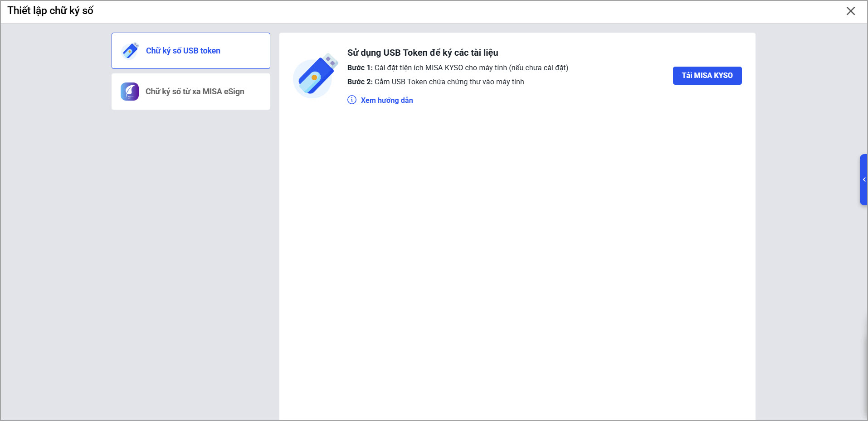Click the bold Bước 2 label
This screenshot has height=421, width=868.
pyautogui.click(x=360, y=82)
